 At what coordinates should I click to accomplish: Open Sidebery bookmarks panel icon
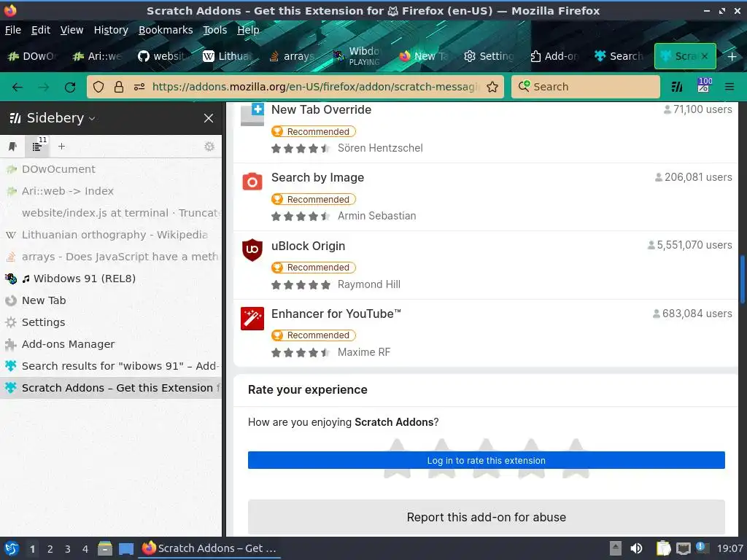pyautogui.click(x=12, y=146)
